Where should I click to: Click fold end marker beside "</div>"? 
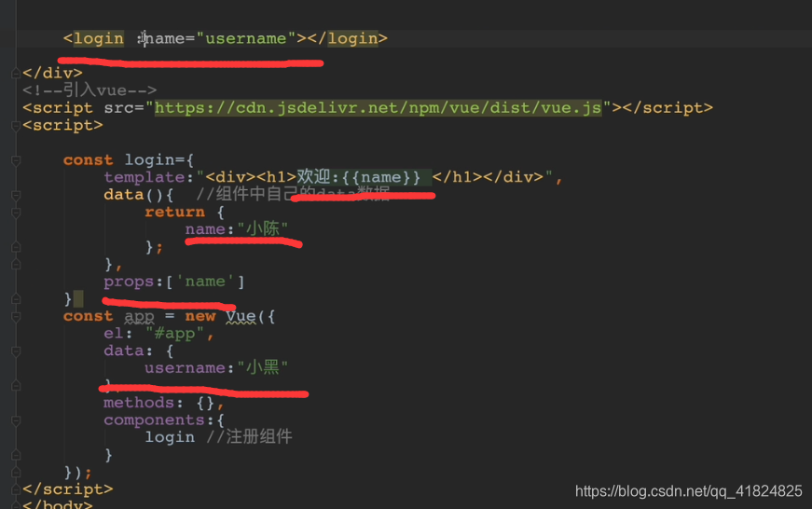point(16,74)
